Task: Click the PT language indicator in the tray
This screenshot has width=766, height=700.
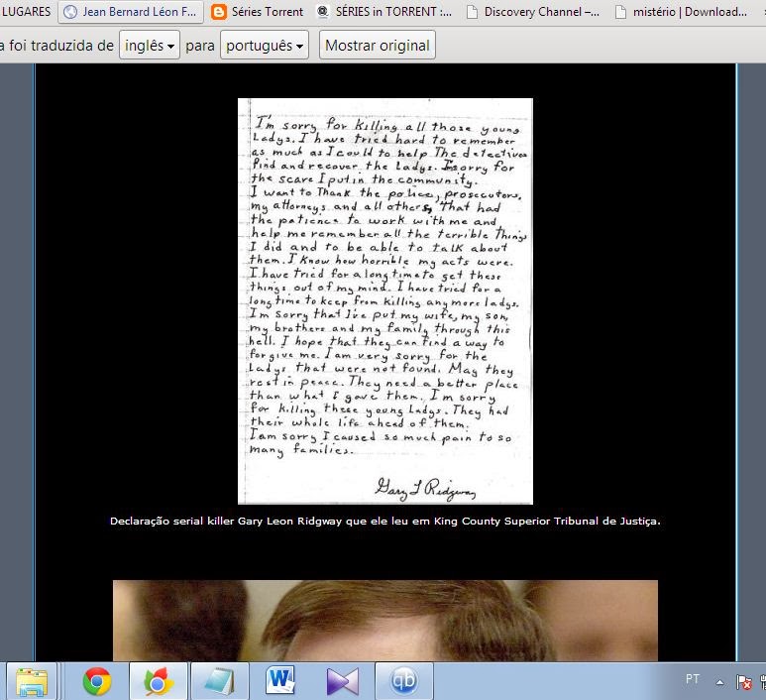Action: 693,679
